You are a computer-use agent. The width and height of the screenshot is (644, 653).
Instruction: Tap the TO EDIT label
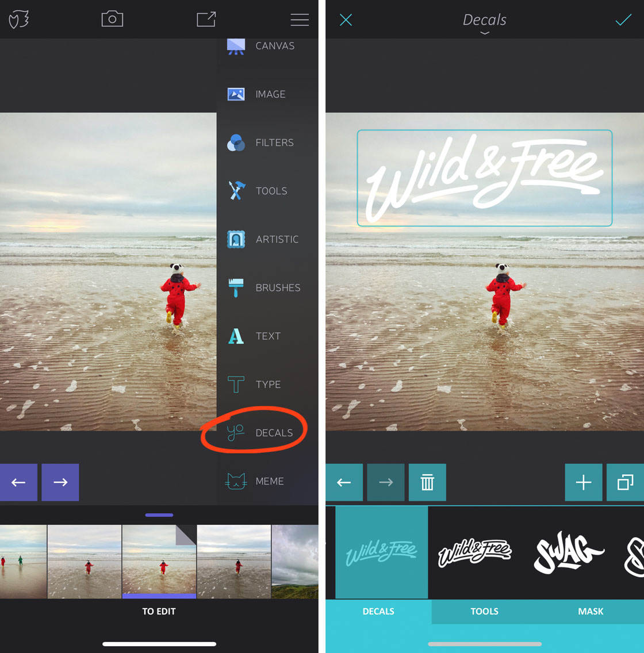(159, 612)
